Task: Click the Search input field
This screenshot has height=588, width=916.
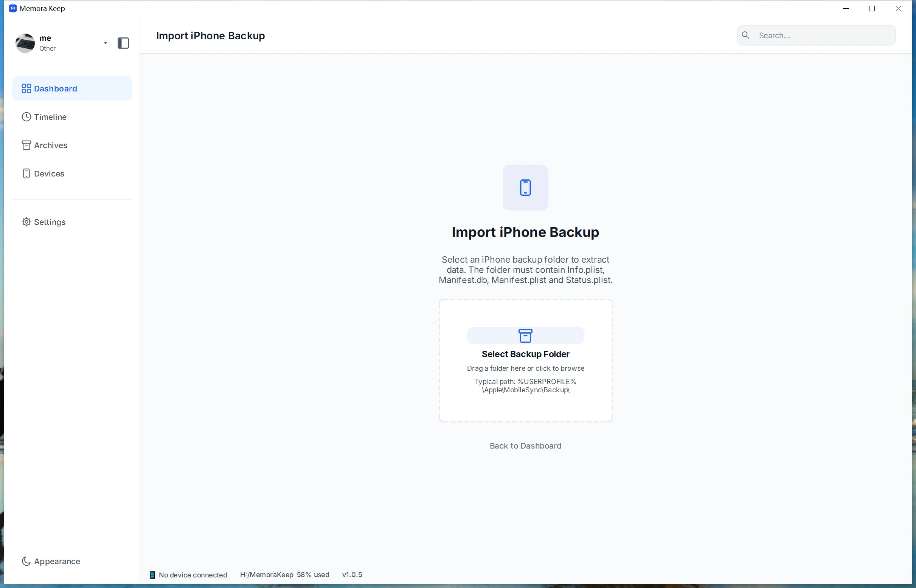Action: [x=816, y=35]
